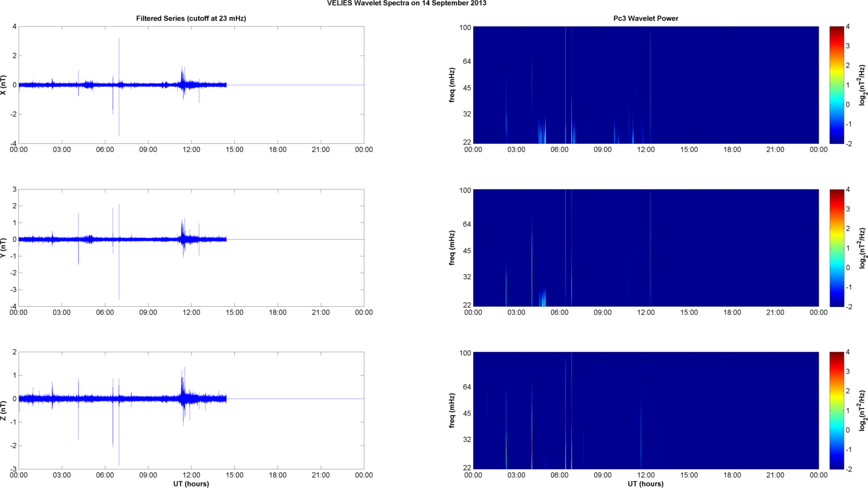Click the middle colorbar's log2(nT²/Hz) label
Screen dimensions: 868x488
pyautogui.click(x=862, y=248)
